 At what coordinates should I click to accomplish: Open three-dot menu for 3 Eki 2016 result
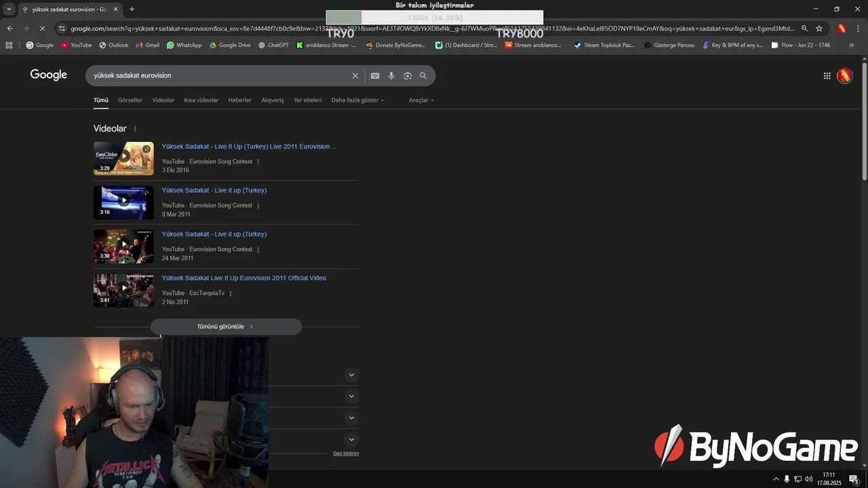[x=258, y=162]
